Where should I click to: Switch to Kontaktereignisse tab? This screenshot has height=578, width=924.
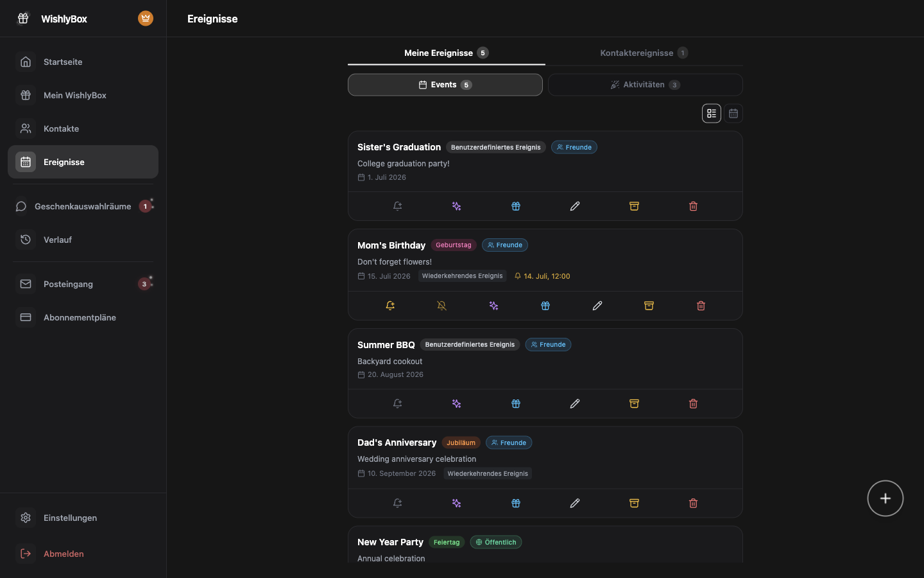click(644, 53)
